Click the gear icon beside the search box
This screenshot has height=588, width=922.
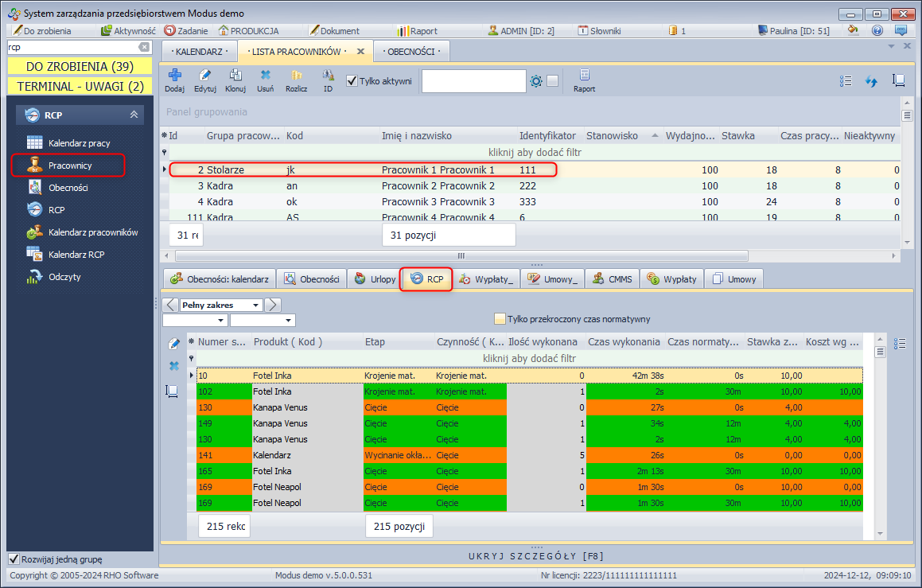click(536, 81)
